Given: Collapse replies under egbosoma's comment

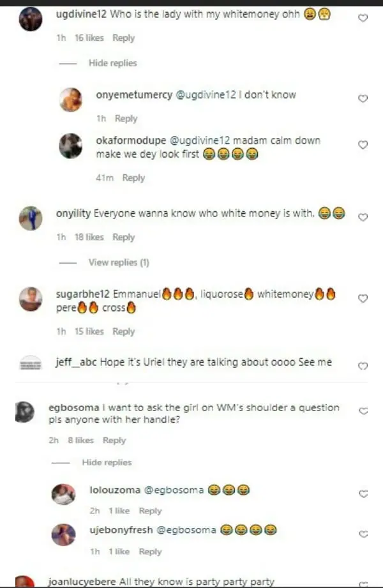Looking at the screenshot, I should point(107,462).
